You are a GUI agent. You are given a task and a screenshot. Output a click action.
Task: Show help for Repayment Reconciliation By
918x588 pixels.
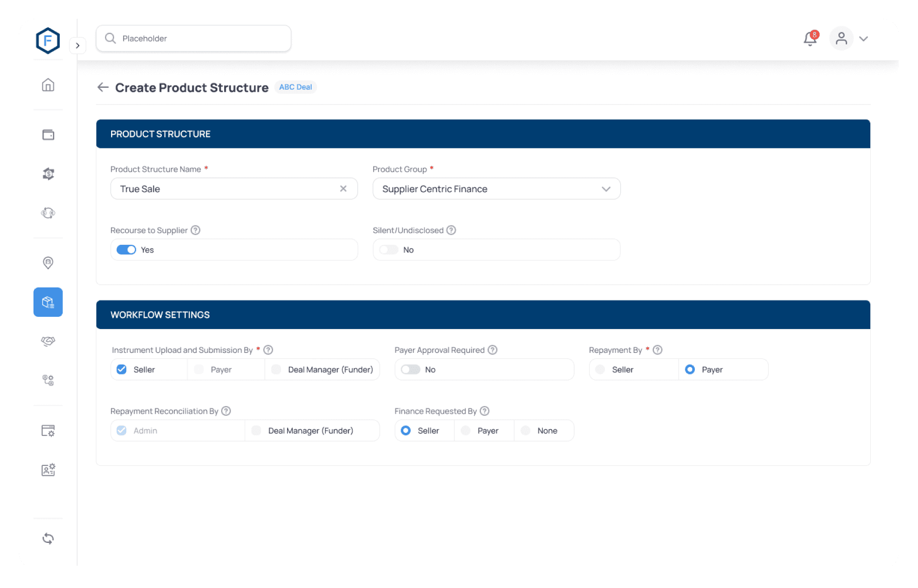226,411
